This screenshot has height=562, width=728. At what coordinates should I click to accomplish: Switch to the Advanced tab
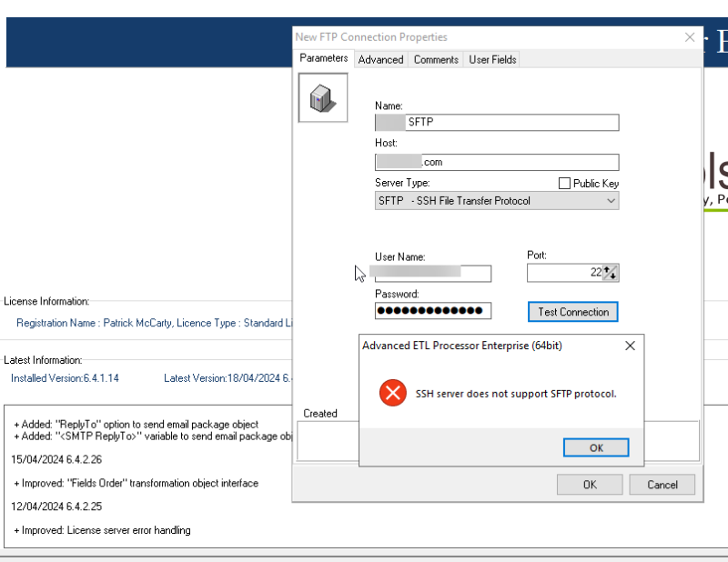click(x=380, y=60)
